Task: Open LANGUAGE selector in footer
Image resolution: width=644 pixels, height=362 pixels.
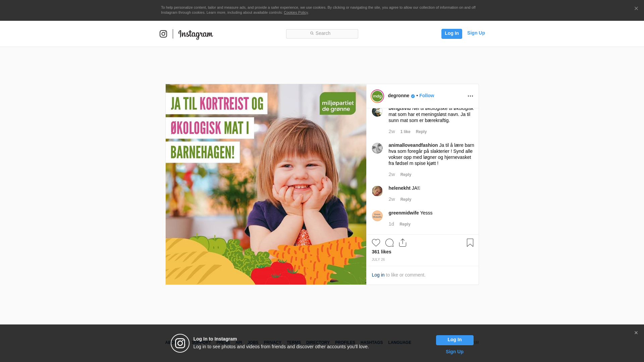Action: (x=399, y=343)
